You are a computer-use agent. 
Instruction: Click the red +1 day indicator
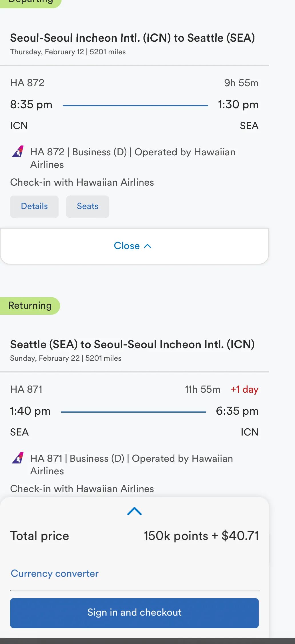pyautogui.click(x=244, y=389)
